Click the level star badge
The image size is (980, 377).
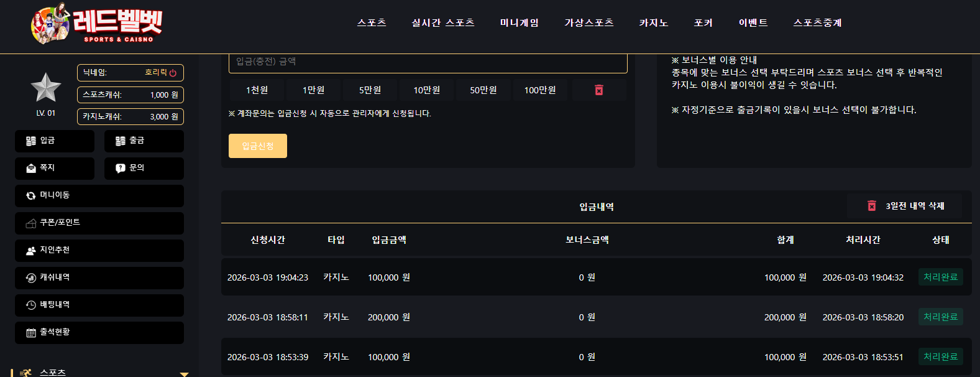coord(46,87)
